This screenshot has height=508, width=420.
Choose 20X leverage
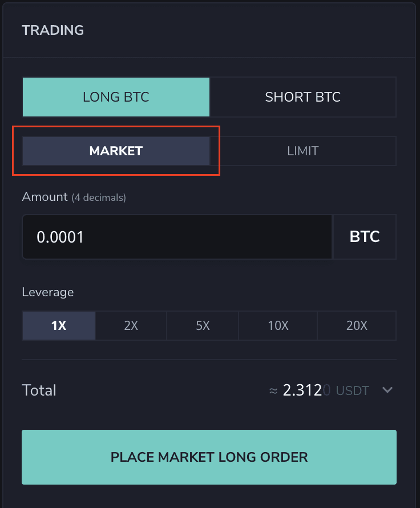click(x=357, y=326)
